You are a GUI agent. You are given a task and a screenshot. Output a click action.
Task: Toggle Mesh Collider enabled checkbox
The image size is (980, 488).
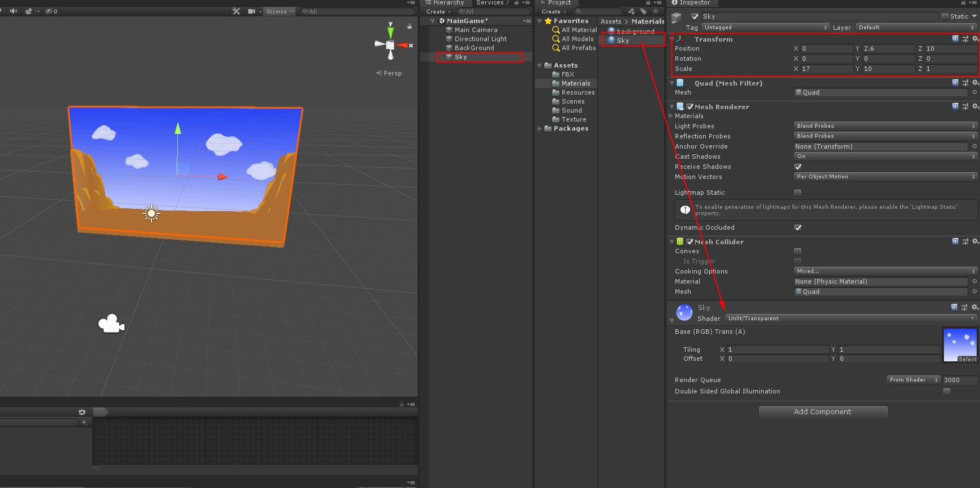[x=690, y=241]
